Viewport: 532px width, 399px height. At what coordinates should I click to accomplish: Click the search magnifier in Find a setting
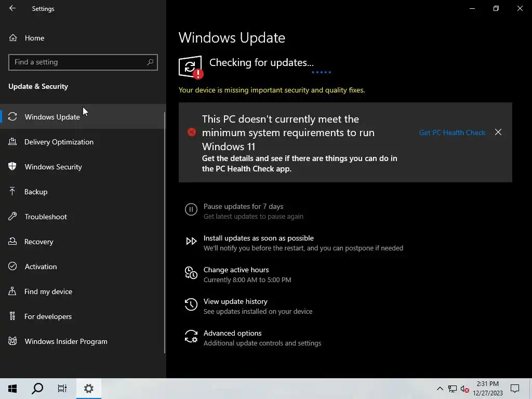click(150, 62)
